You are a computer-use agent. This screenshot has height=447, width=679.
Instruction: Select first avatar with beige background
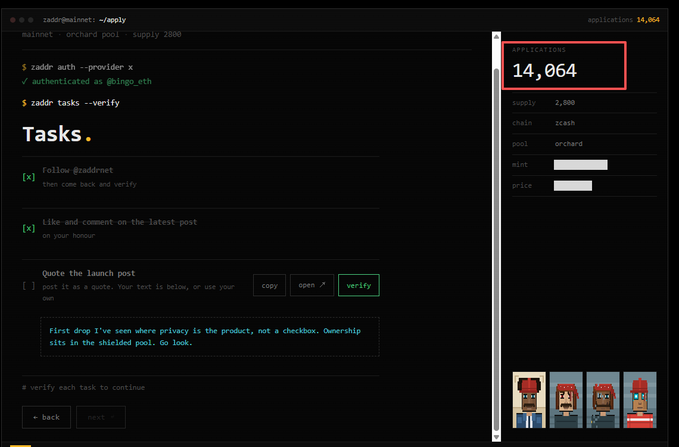[x=529, y=400]
